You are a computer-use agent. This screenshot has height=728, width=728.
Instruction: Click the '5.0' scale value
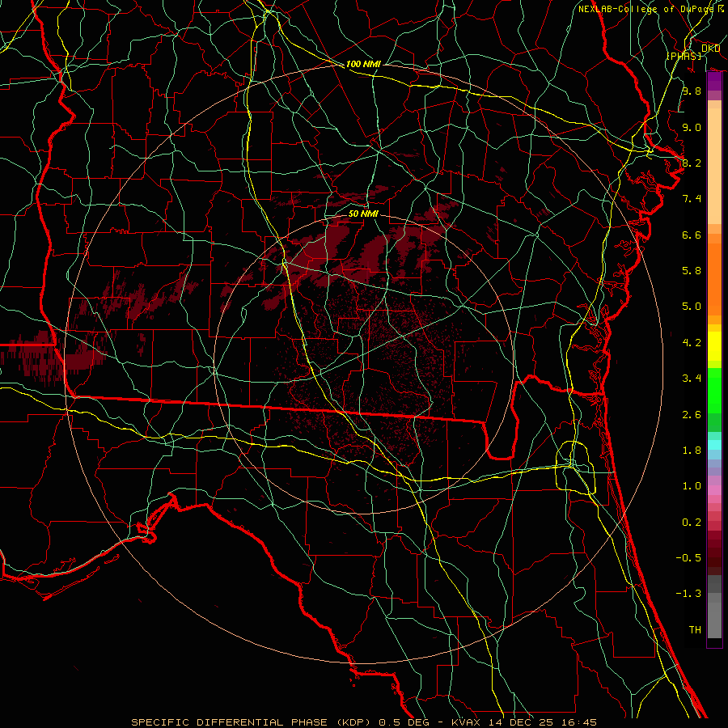coord(692,307)
